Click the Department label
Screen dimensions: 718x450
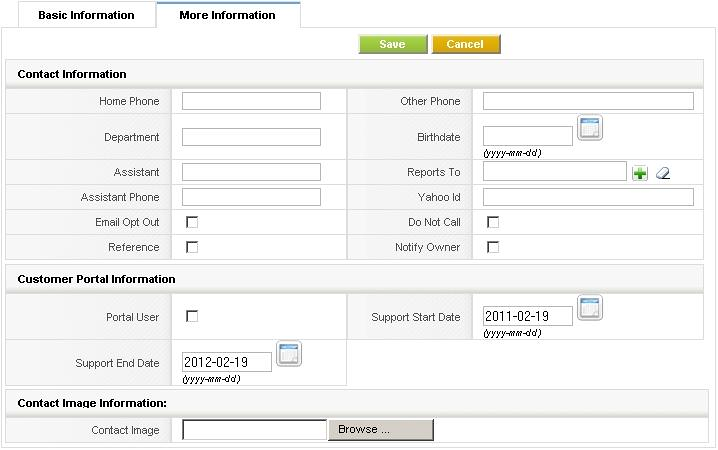click(131, 137)
